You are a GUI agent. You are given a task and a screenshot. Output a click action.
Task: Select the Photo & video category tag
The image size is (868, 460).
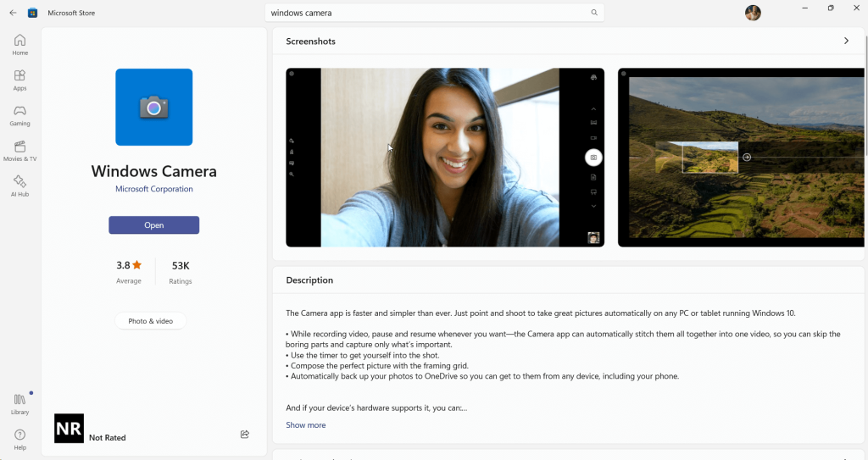point(151,321)
